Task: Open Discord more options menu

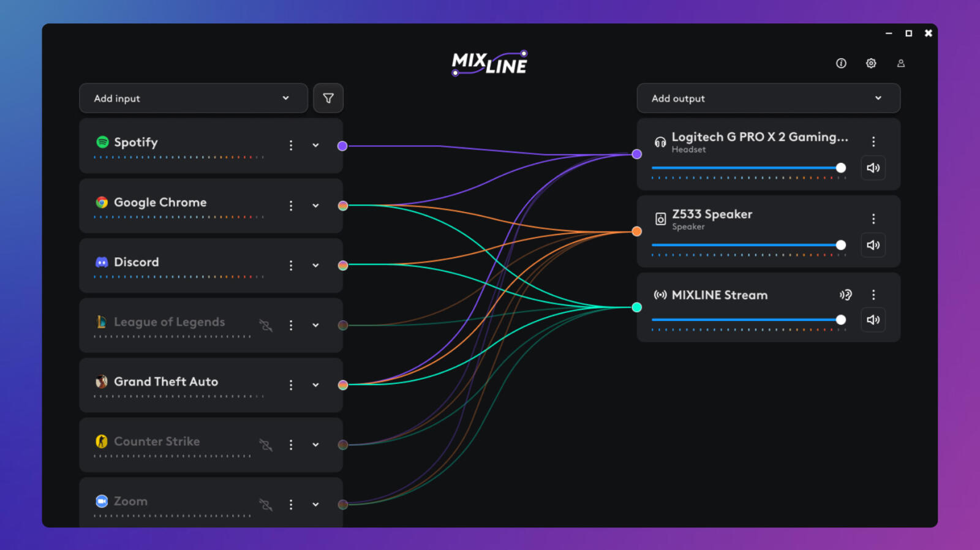Action: 291,265
